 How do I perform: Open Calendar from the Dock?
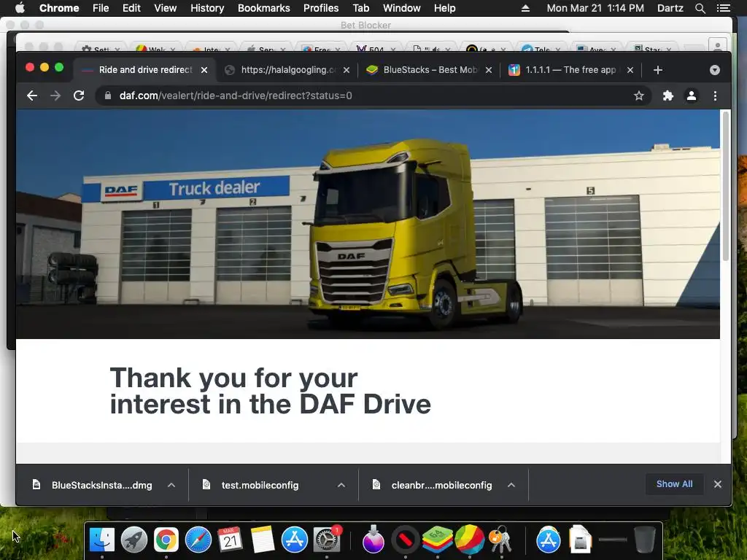coord(230,540)
